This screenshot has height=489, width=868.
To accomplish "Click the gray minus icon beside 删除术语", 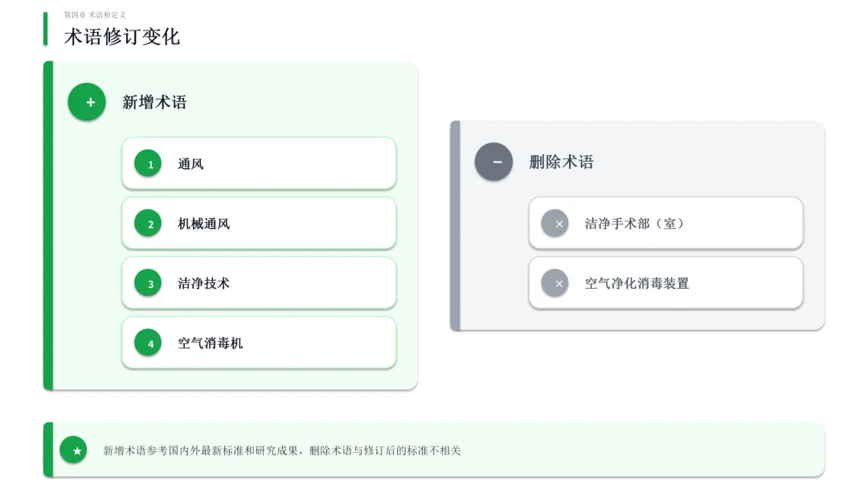I will pos(493,162).
